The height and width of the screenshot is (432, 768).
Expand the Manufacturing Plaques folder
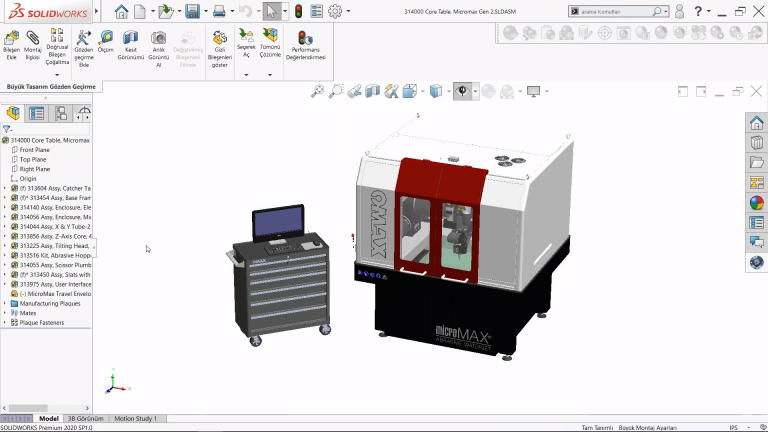click(x=5, y=303)
